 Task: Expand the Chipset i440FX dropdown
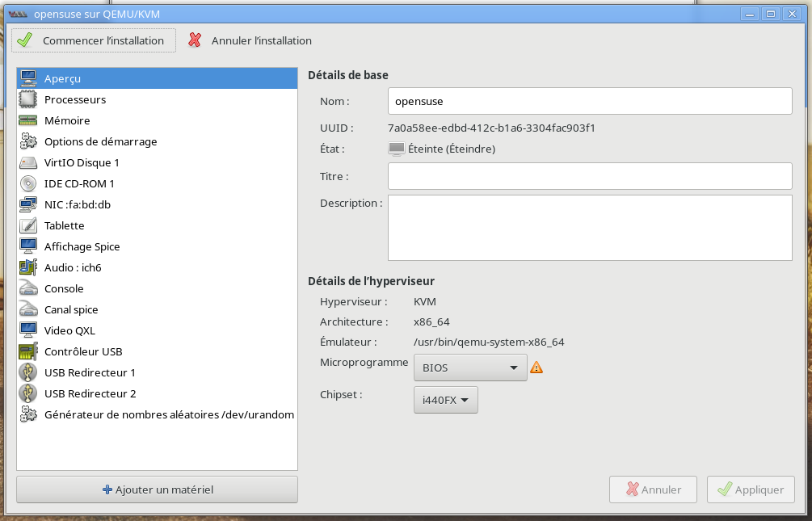click(445, 400)
